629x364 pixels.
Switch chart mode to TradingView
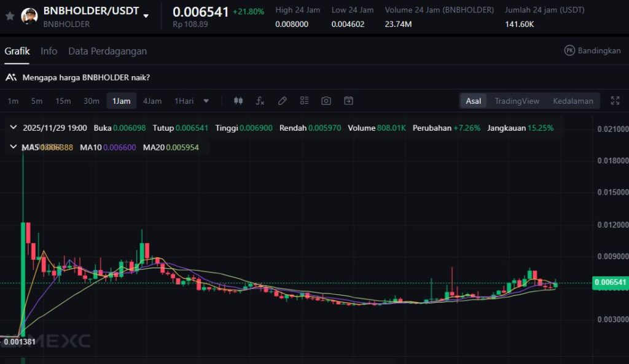517,101
